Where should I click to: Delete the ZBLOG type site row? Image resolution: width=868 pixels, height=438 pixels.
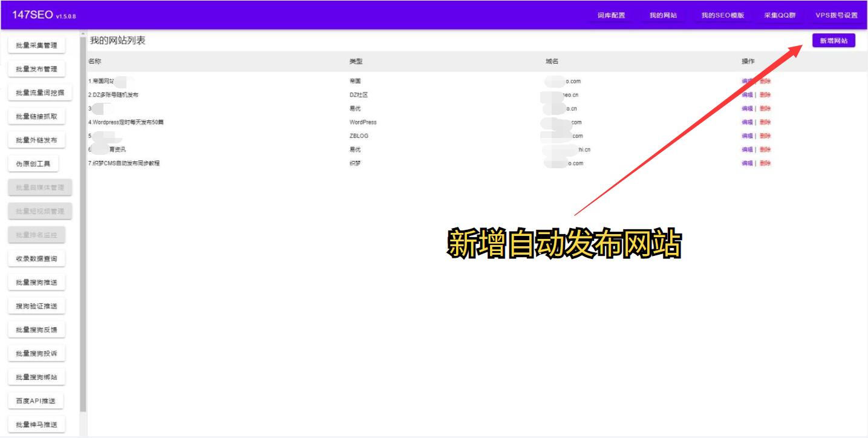[x=765, y=136]
